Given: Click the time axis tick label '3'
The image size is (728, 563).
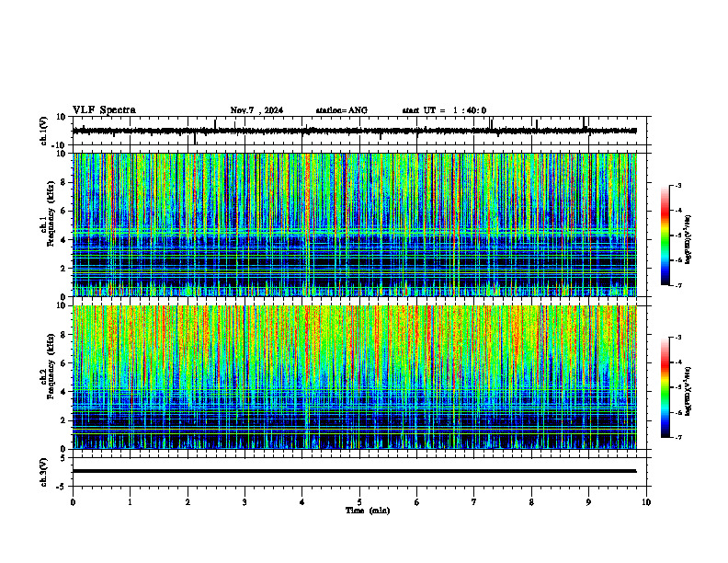Looking at the screenshot, I should coord(245,502).
